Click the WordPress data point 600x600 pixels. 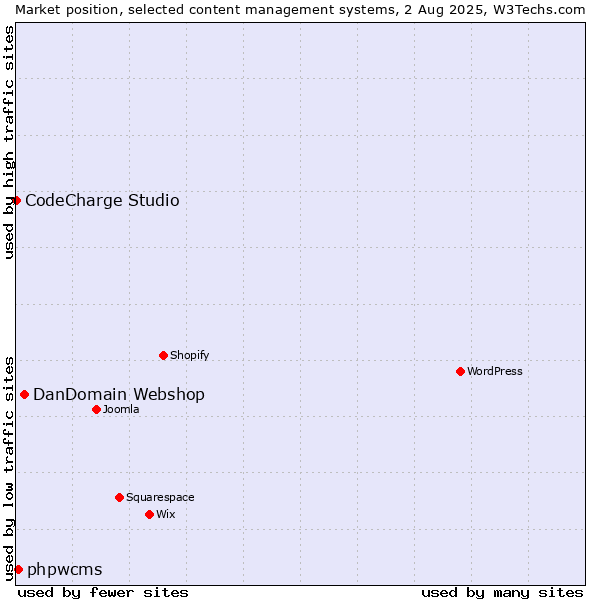click(x=460, y=371)
